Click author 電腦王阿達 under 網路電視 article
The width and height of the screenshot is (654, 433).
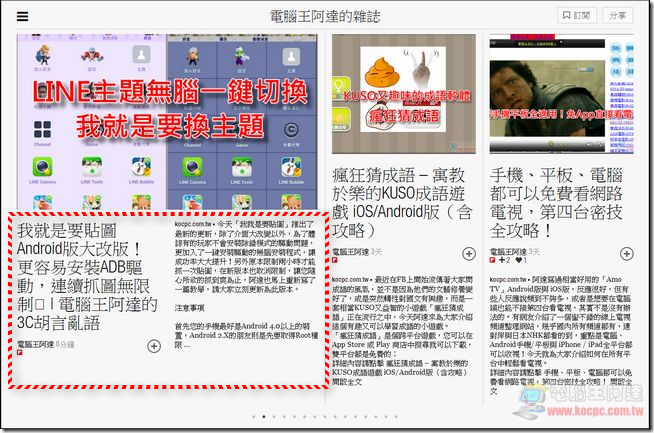point(508,252)
